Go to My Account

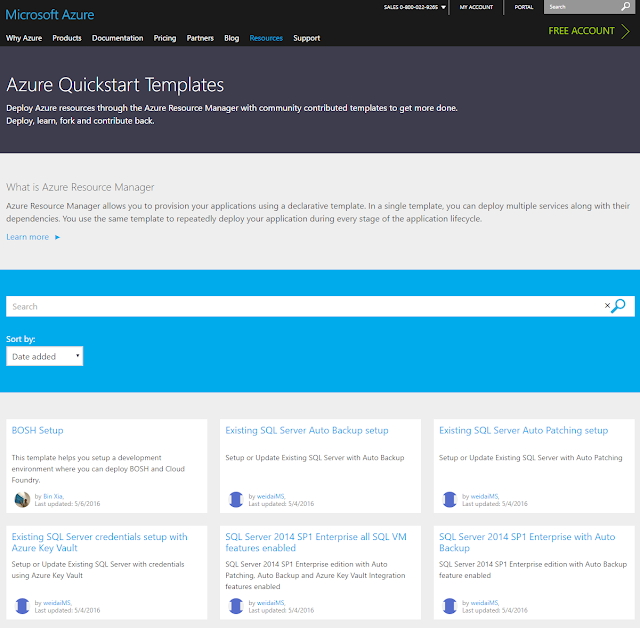click(x=476, y=7)
